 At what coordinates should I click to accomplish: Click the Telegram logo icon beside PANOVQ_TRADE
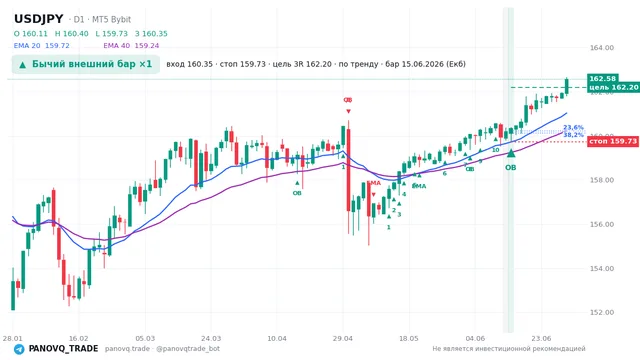pos(19,349)
